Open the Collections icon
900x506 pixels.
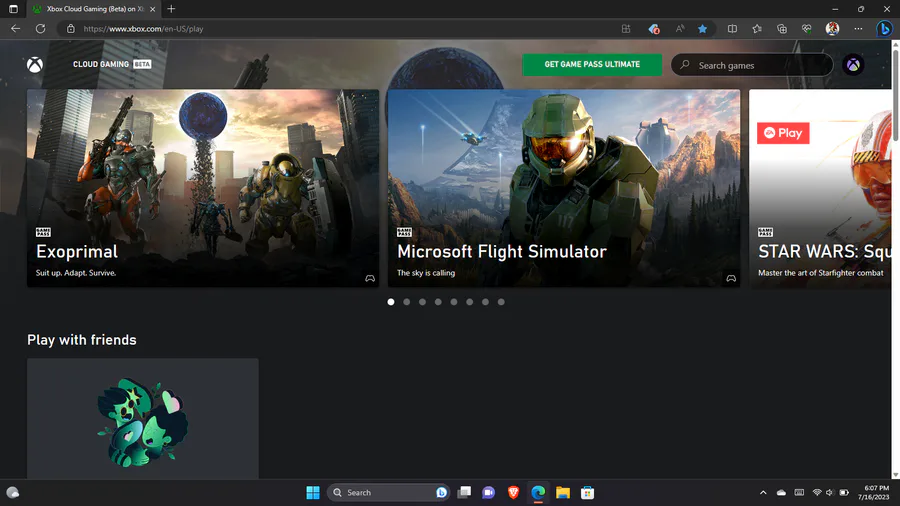pyautogui.click(x=782, y=29)
